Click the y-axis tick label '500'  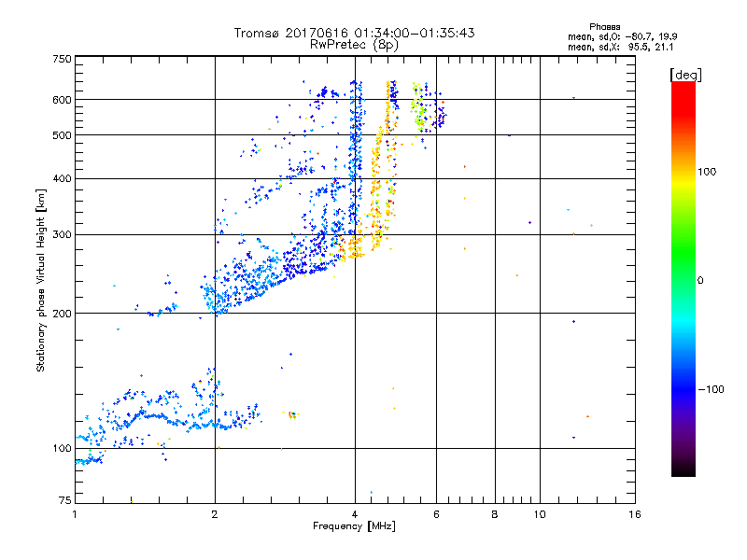click(x=63, y=135)
